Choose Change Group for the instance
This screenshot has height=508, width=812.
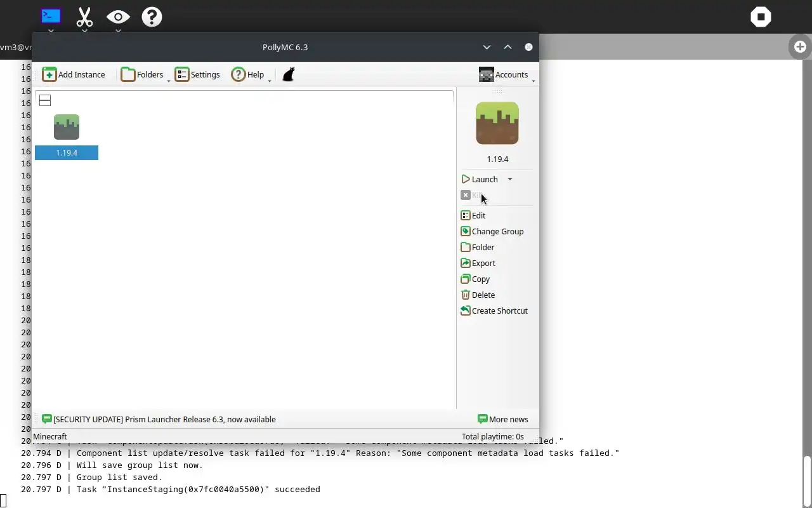(492, 231)
